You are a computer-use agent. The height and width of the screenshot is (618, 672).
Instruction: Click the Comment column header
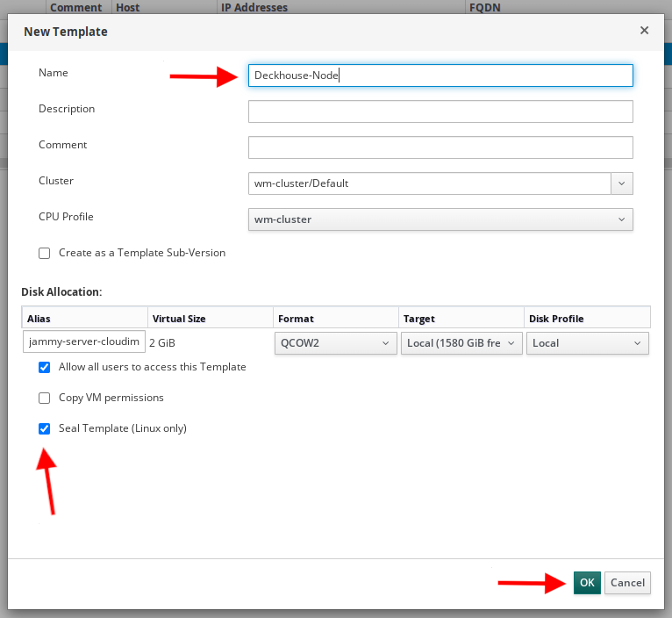[76, 7]
